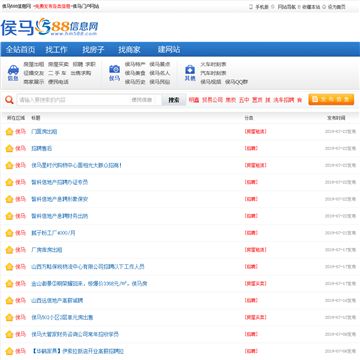Screen dimensions: 360x360
Task: Open the 【华鹤家具】 listing
Action: (x=78, y=351)
